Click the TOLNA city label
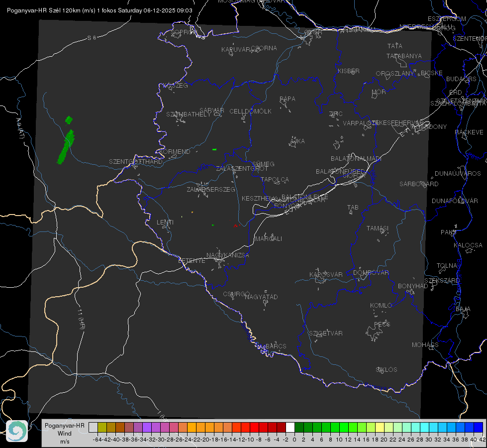 (447, 266)
